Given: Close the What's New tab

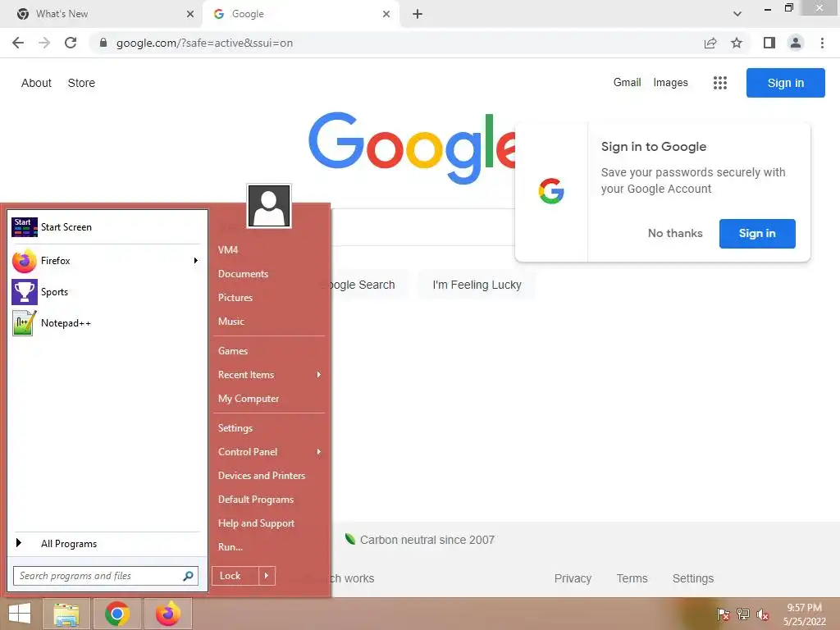Looking at the screenshot, I should 190,14.
